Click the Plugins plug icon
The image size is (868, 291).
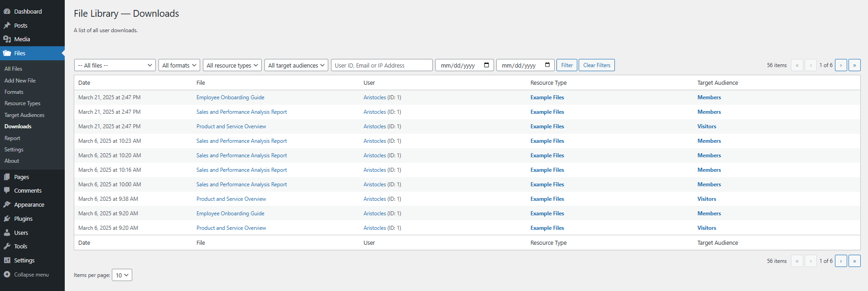click(x=7, y=218)
